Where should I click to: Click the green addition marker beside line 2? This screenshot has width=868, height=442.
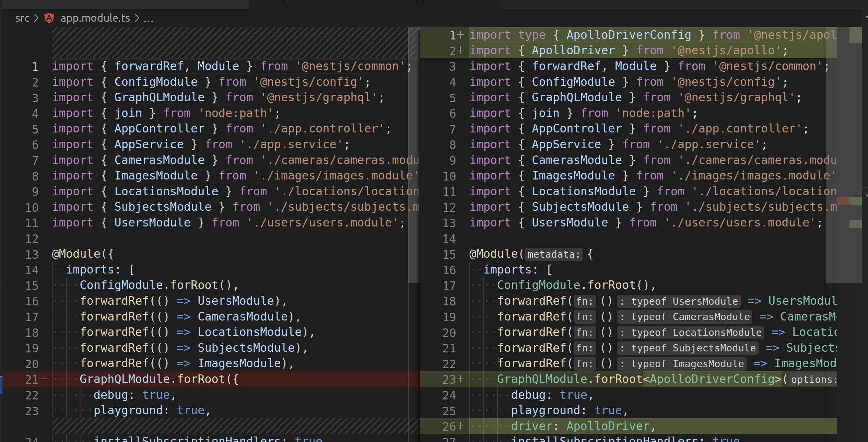point(461,50)
